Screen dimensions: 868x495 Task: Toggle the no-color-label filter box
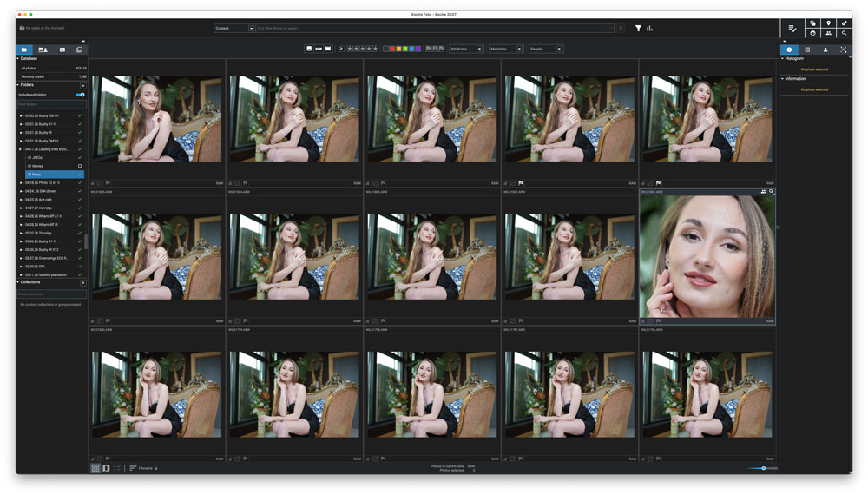pyautogui.click(x=386, y=49)
